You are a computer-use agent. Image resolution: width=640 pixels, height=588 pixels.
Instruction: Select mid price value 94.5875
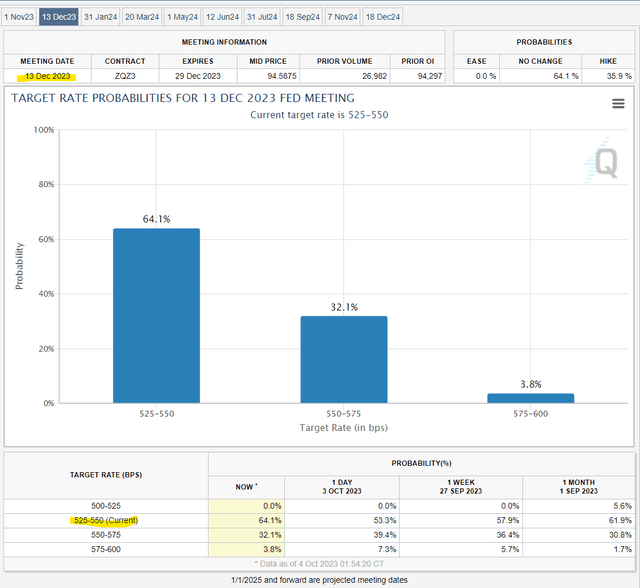pos(282,76)
